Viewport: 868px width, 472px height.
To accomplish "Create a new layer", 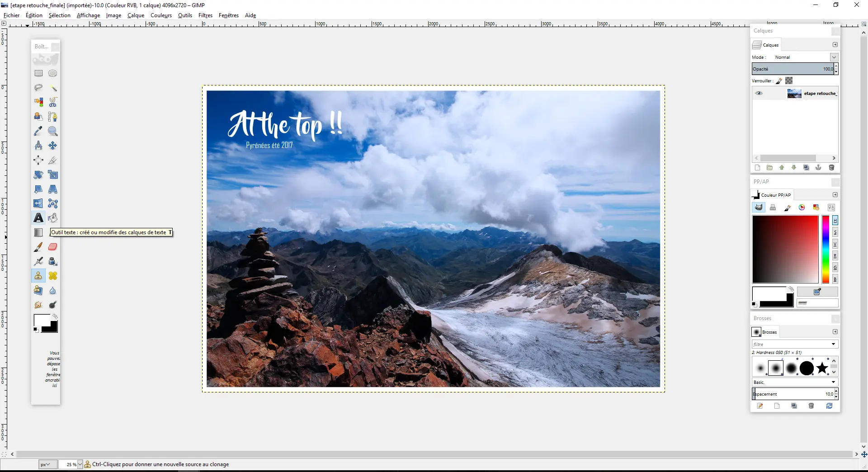I will pyautogui.click(x=758, y=167).
